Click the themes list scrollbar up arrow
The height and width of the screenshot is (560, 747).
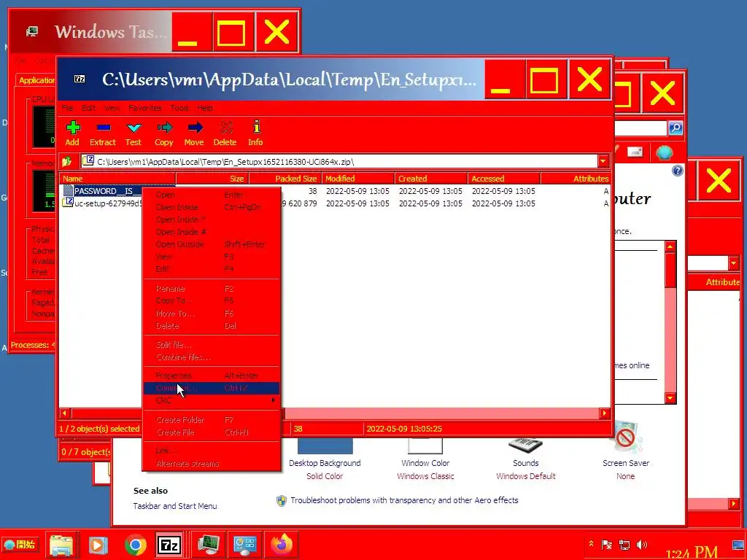670,246
